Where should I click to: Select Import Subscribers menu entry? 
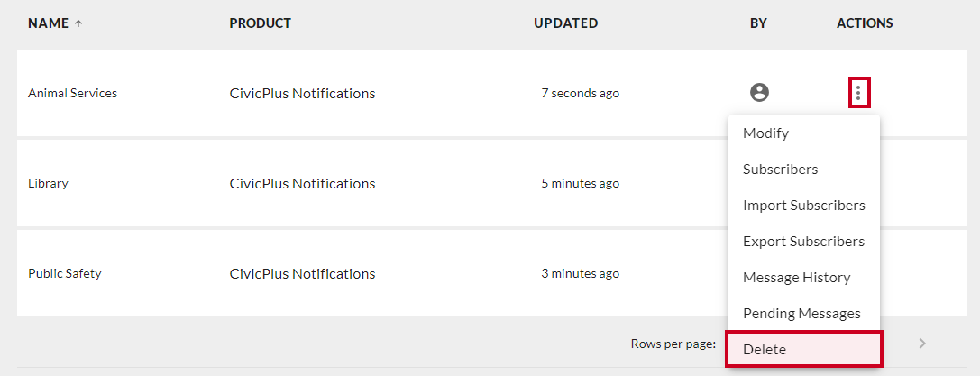[804, 206]
